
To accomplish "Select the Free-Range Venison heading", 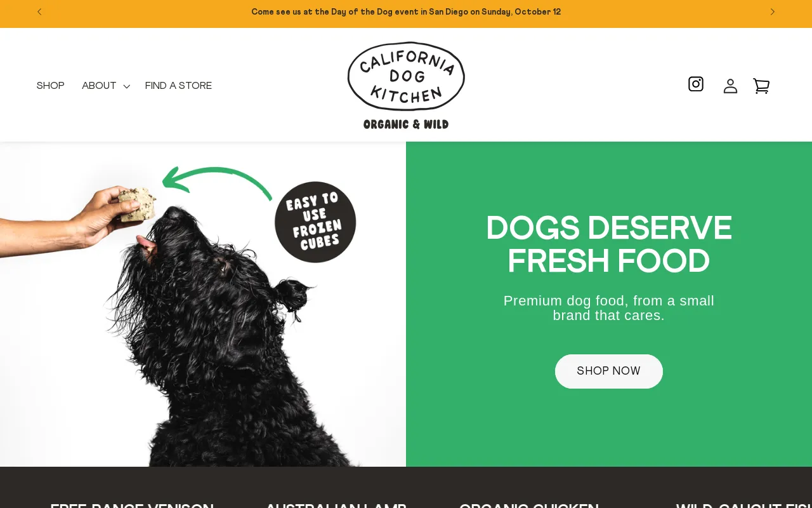I will tap(132, 505).
